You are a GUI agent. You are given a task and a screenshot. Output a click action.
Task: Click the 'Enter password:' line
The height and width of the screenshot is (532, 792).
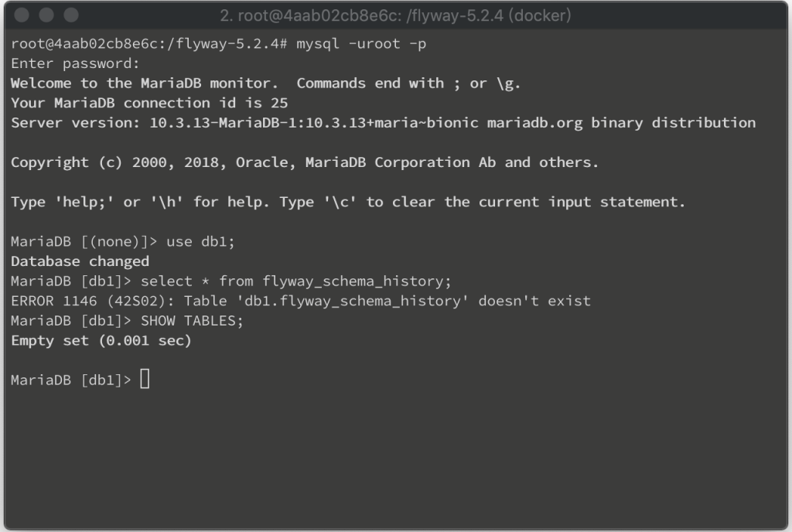click(75, 63)
